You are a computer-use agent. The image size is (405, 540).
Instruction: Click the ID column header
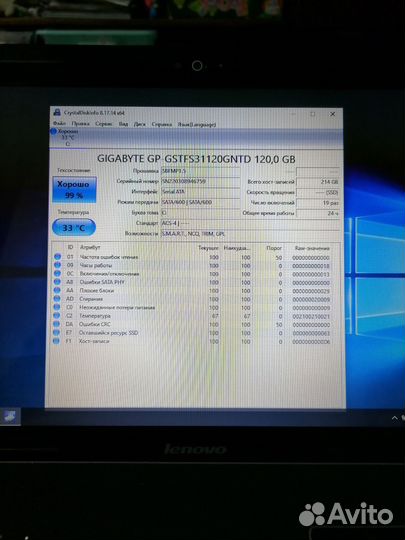pyautogui.click(x=70, y=247)
